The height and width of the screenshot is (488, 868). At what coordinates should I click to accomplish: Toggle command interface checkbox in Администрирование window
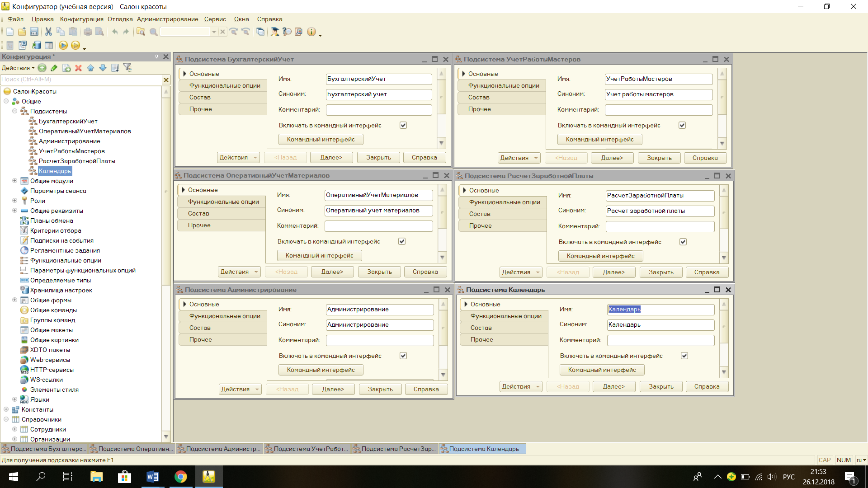[403, 356]
